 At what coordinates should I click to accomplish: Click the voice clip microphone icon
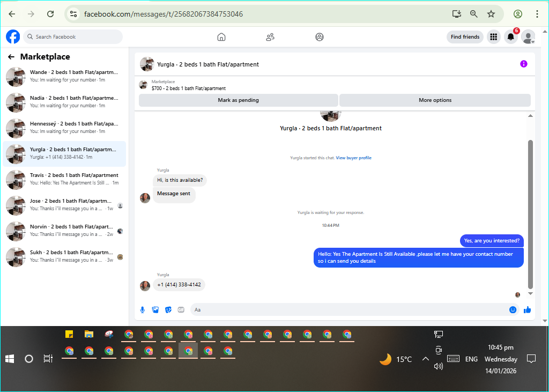click(x=143, y=309)
